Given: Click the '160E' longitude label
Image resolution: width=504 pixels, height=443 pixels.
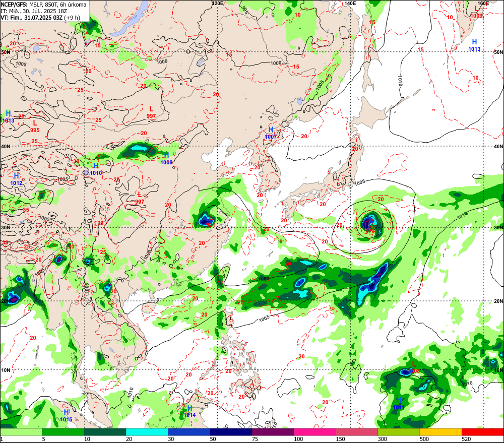Looking at the screenshot, I should coord(483,3).
